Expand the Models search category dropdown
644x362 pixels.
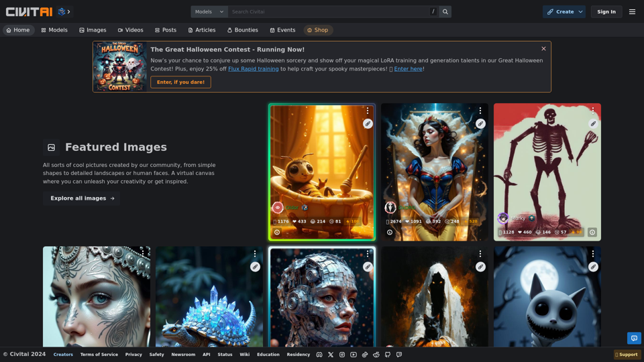pos(209,12)
